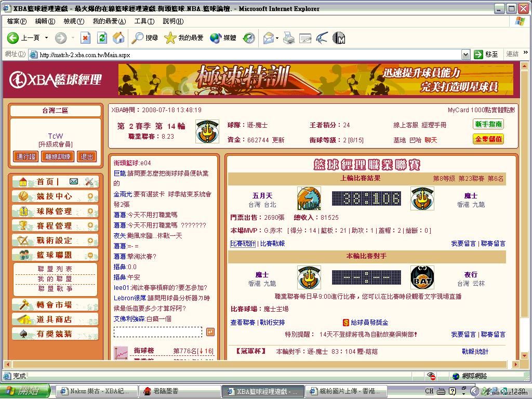
Task: Expand the 戰術設定 menu plus icon
Action: pos(90,240)
